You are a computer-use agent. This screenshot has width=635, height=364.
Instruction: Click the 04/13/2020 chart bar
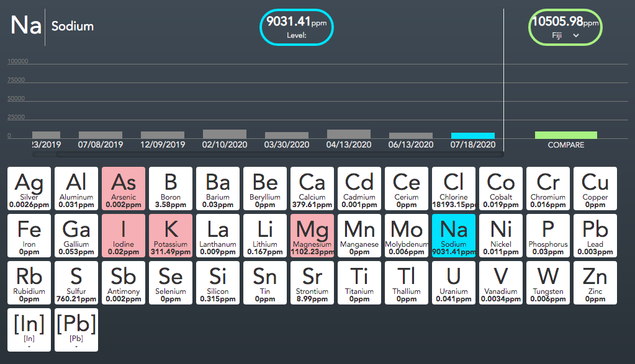coord(349,134)
